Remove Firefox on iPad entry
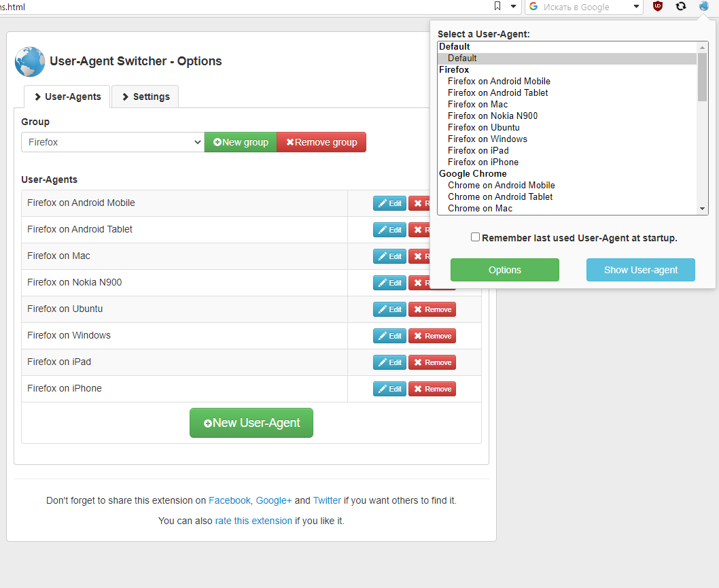Screen dimensions: 719x588 432,362
